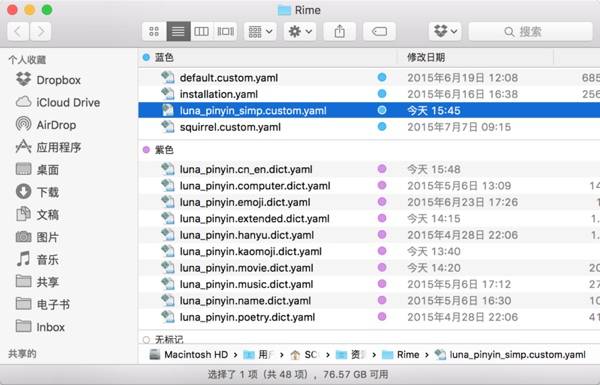Switch to column view mode
This screenshot has width=600, height=385.
(201, 31)
